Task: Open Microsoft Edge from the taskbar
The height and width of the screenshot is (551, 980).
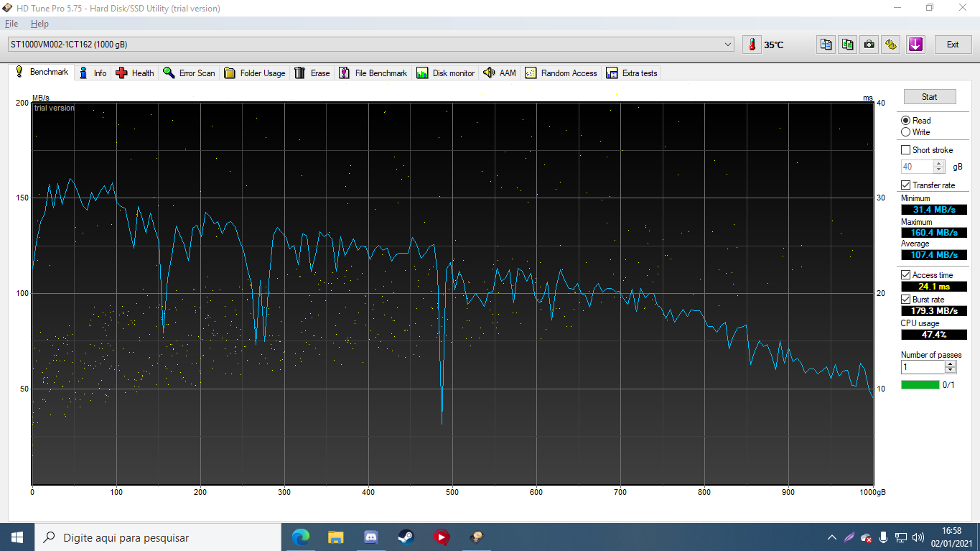Action: point(301,537)
